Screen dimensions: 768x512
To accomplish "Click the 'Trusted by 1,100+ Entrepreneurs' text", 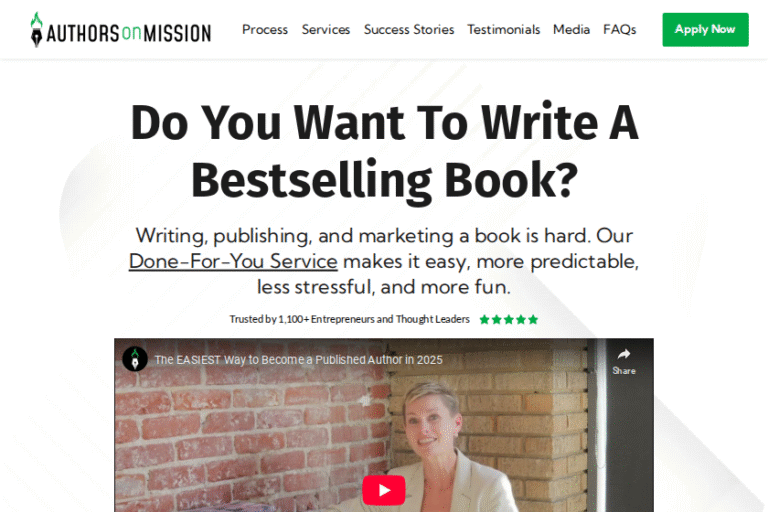I will [349, 319].
